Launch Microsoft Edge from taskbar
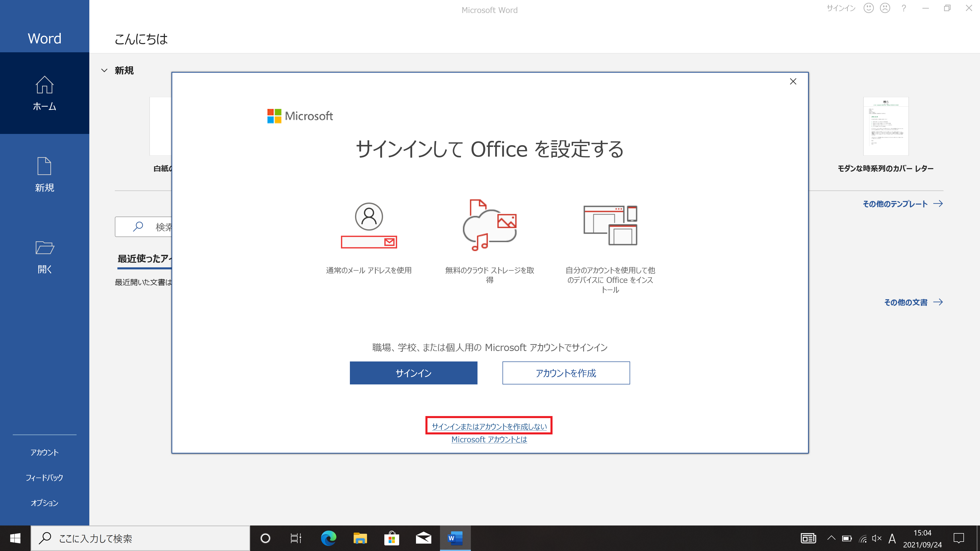The width and height of the screenshot is (980, 551). click(x=328, y=539)
